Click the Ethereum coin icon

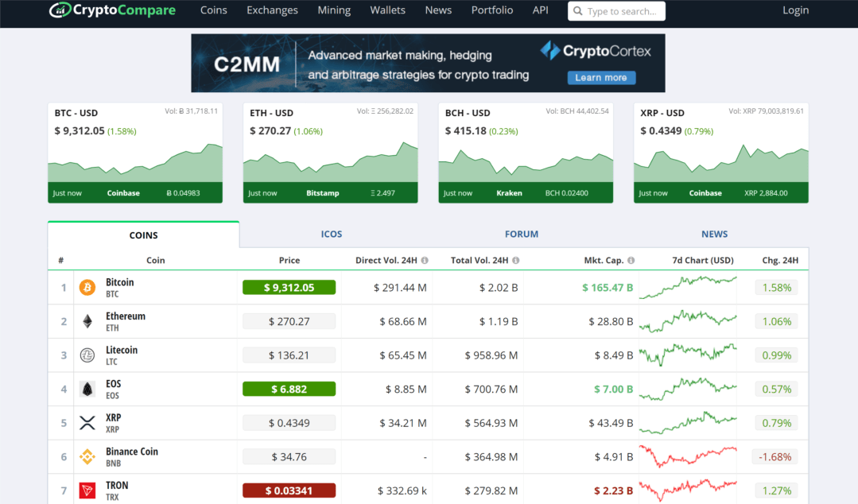click(87, 321)
